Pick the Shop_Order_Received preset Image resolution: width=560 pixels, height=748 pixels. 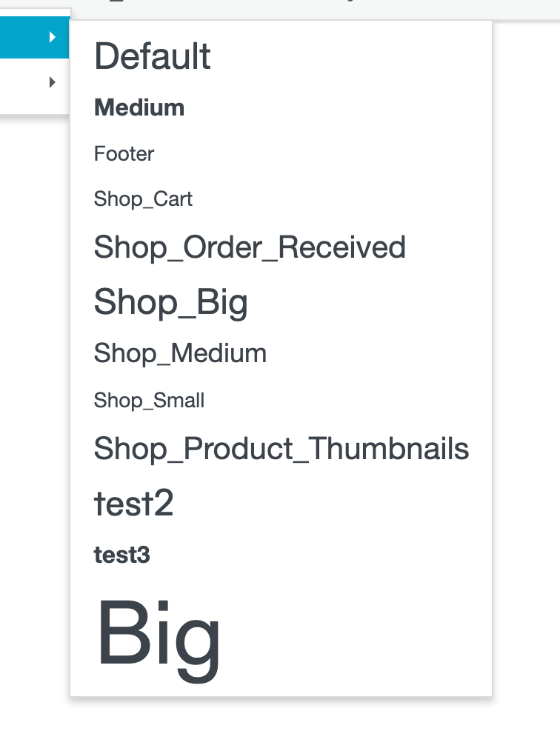click(x=250, y=247)
